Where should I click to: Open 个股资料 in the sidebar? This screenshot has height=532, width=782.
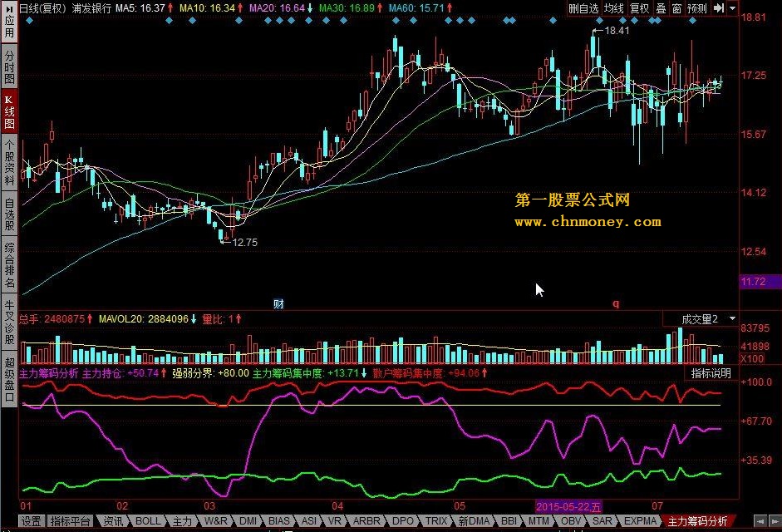pyautogui.click(x=9, y=162)
